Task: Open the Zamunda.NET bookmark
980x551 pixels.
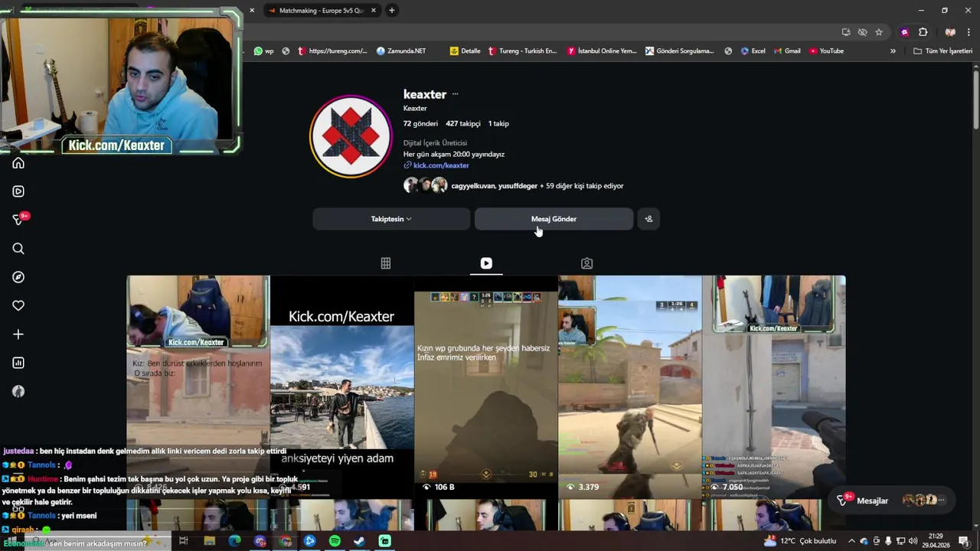Action: 401,51
